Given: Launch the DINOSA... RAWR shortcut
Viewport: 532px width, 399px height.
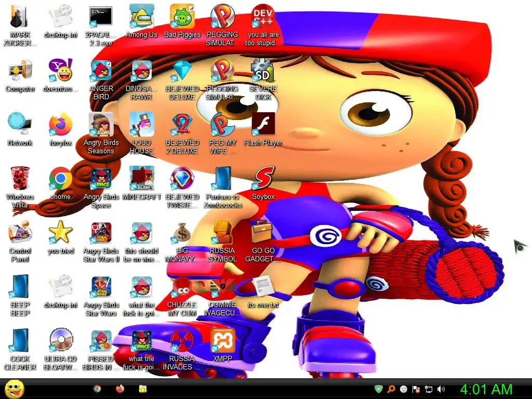Looking at the screenshot, I should (x=141, y=79).
